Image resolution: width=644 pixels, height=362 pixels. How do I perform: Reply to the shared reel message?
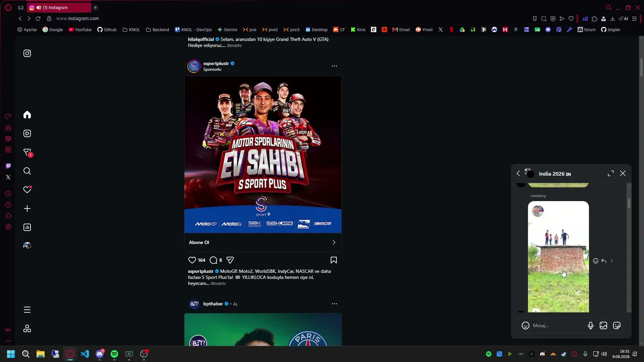point(604,261)
